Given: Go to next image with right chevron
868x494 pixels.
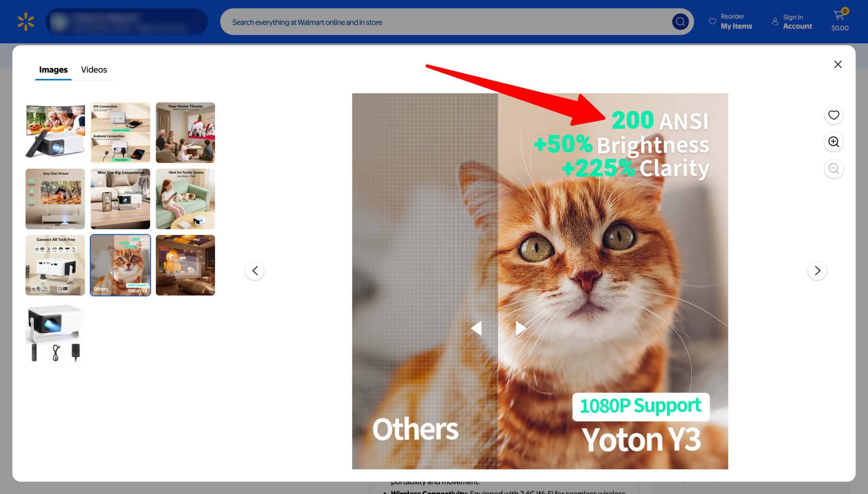Looking at the screenshot, I should [x=817, y=271].
